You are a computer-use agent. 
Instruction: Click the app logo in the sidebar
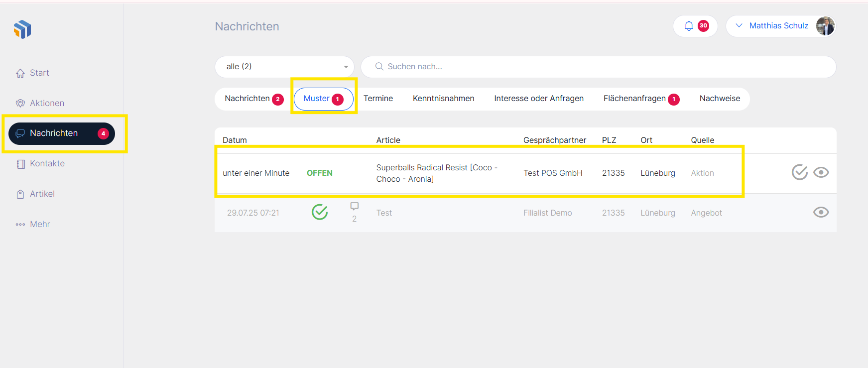coord(22,29)
